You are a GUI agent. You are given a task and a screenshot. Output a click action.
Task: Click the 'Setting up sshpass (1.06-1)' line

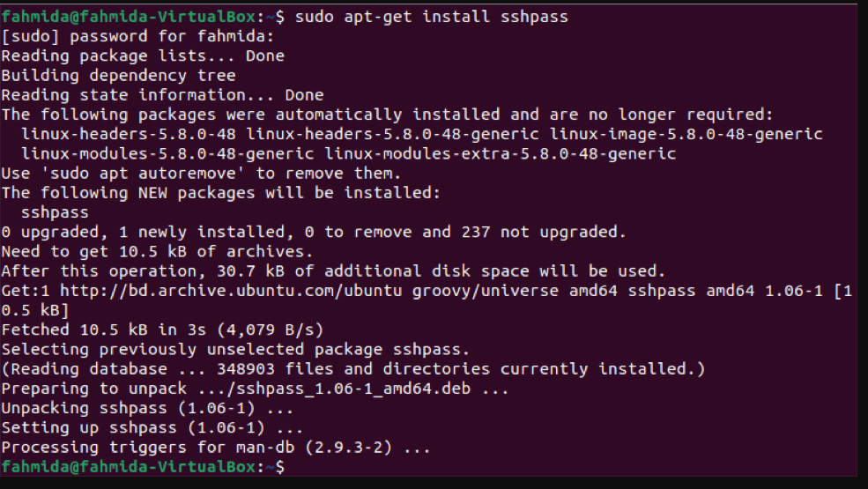coord(152,428)
